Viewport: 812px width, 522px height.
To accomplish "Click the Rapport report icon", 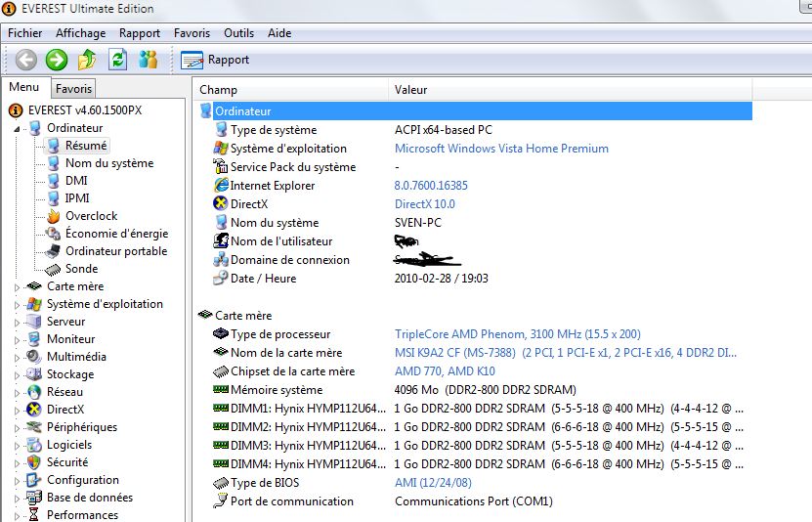I will point(192,60).
